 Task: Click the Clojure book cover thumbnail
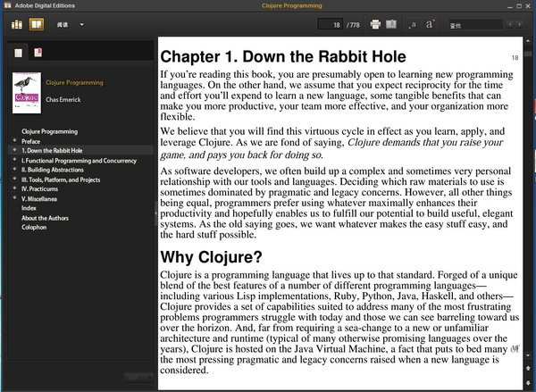(x=27, y=93)
